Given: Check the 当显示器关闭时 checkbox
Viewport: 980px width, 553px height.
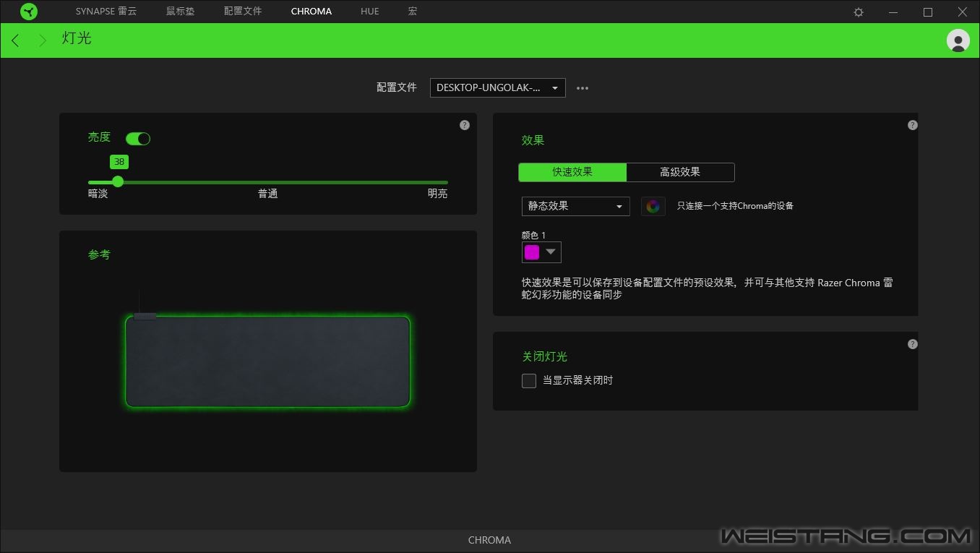Looking at the screenshot, I should [529, 381].
